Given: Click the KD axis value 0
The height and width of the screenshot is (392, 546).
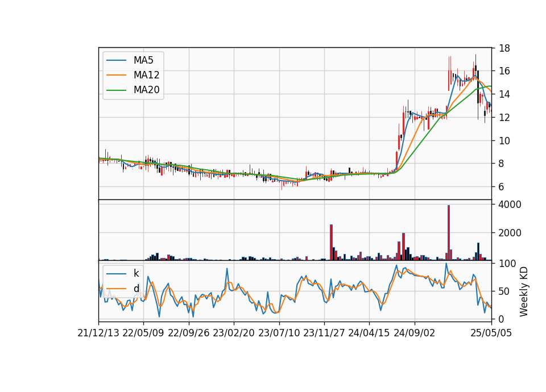Looking at the screenshot, I should (x=502, y=319).
